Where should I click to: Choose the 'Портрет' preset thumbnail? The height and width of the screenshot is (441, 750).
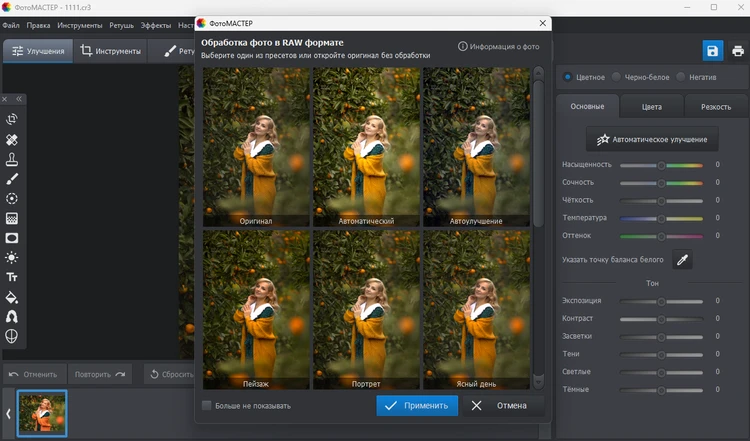coord(366,309)
